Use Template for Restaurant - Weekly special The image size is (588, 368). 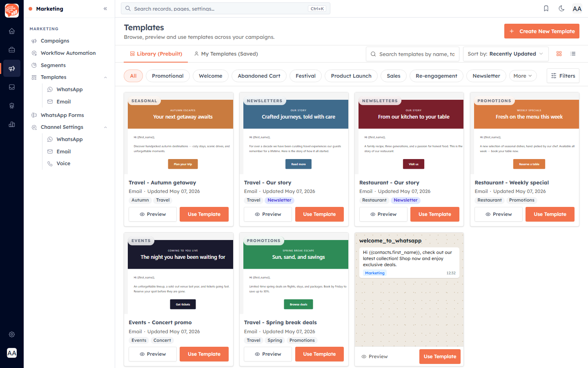point(550,214)
